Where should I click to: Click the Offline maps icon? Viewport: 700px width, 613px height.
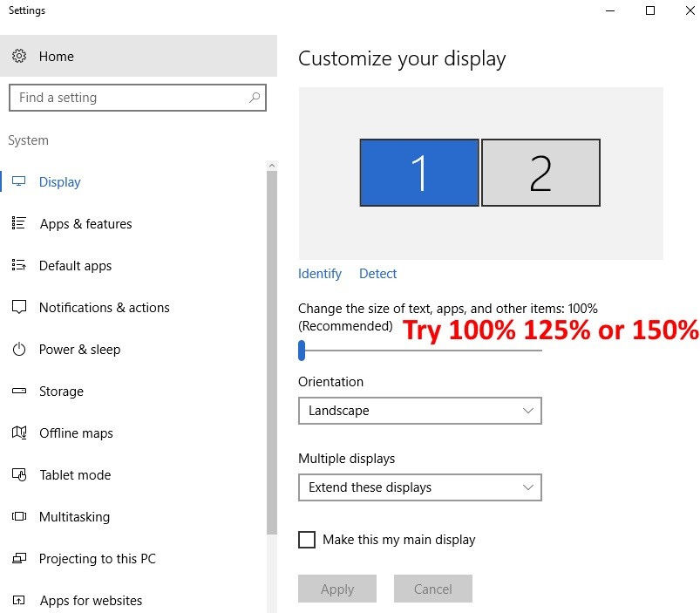pyautogui.click(x=19, y=433)
